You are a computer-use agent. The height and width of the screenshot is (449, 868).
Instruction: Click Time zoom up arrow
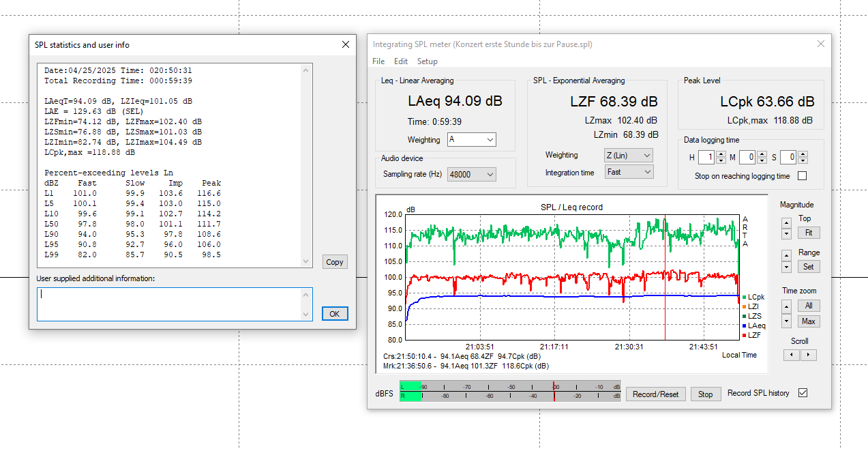click(x=787, y=306)
